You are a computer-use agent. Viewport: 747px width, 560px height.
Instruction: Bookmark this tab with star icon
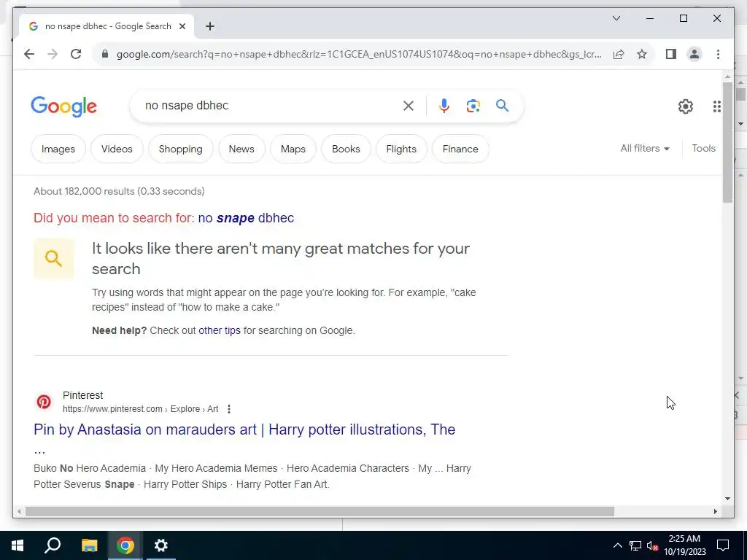click(x=642, y=54)
